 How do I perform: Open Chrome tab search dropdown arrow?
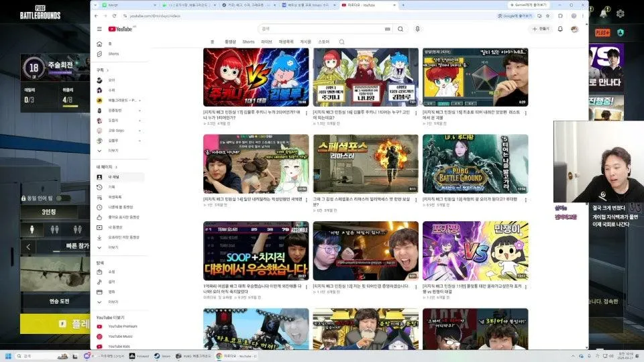(95, 5)
